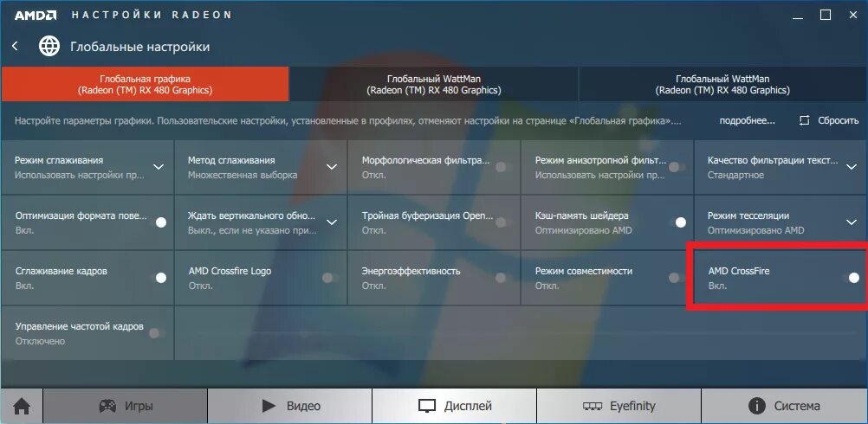Screen dimensions: 868x424
Task: Expand Режим тесселяции dropdown
Action: [x=852, y=222]
